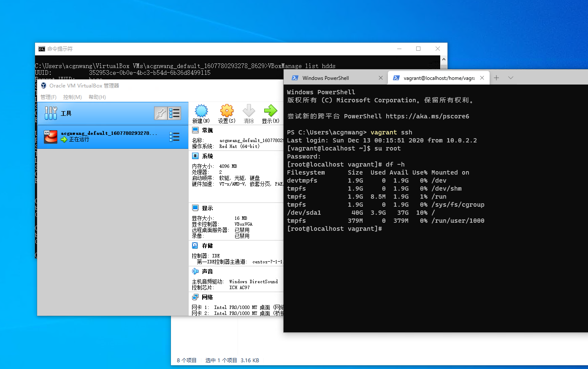
Task: Click '3.16 KB' in Explorer status bar
Action: click(250, 361)
